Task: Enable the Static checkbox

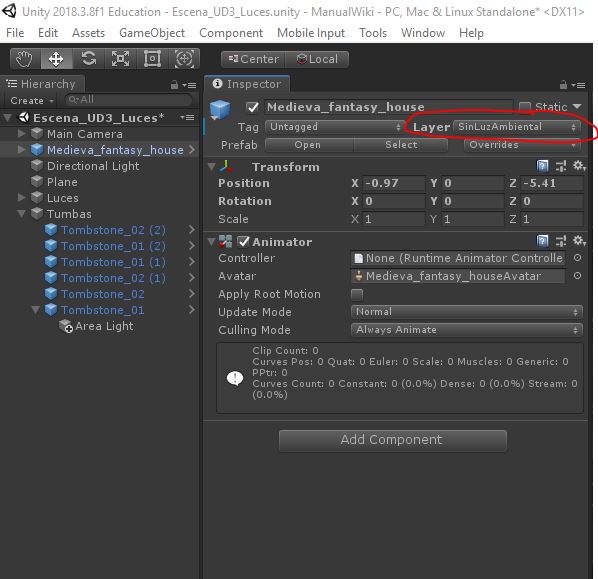Action: coord(525,107)
